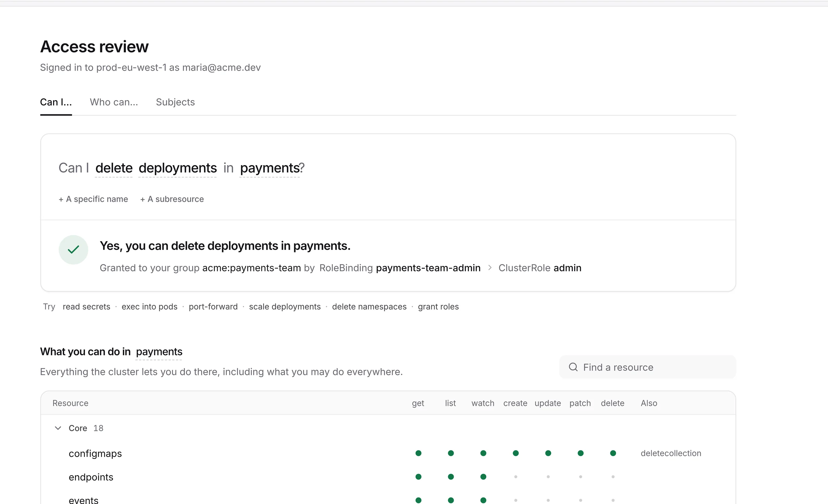Click configmaps 'delete' permission dot

pos(613,453)
